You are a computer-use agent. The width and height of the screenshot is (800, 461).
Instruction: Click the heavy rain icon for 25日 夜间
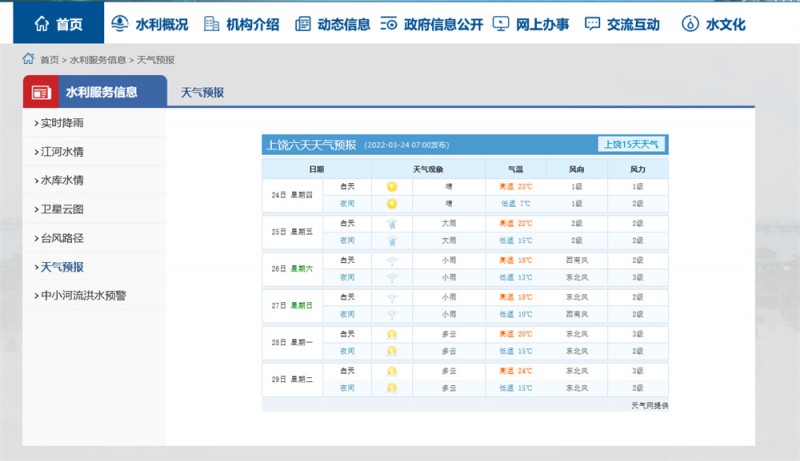tap(392, 241)
